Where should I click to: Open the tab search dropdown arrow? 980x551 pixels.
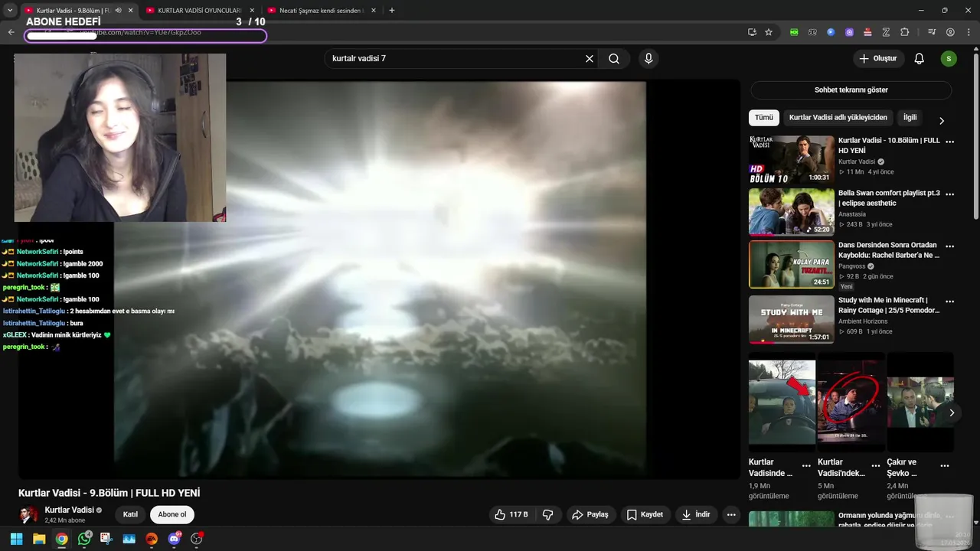(10, 10)
